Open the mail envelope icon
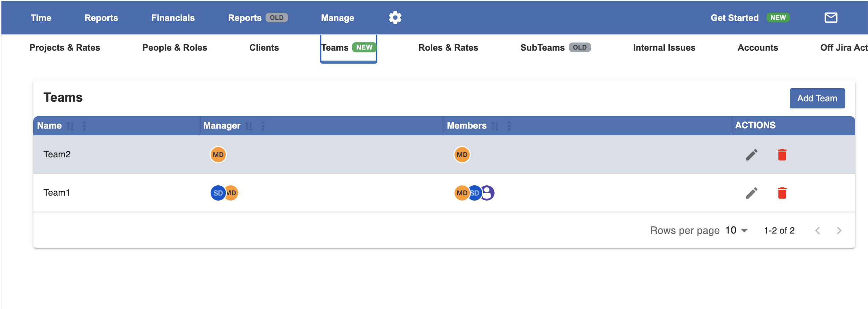 pyautogui.click(x=831, y=18)
